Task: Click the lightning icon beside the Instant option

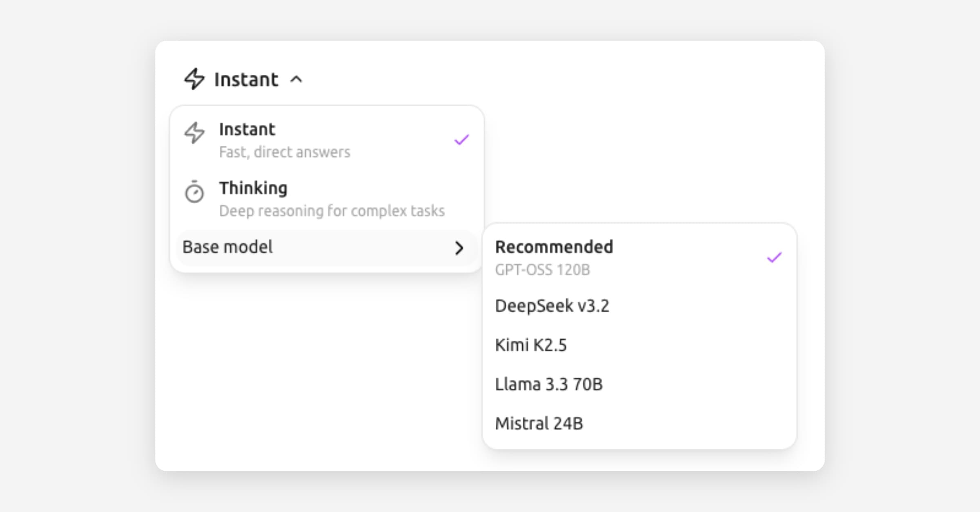Action: pos(194,133)
